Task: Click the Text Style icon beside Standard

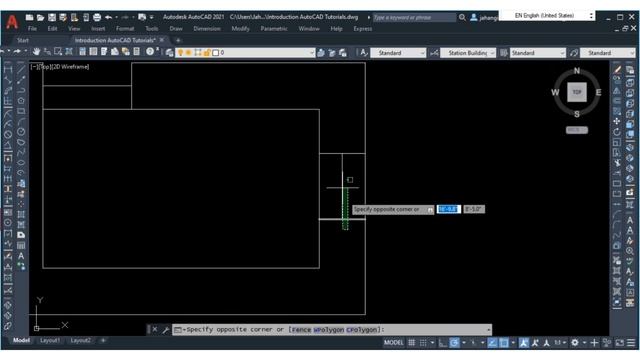Action: [363, 53]
